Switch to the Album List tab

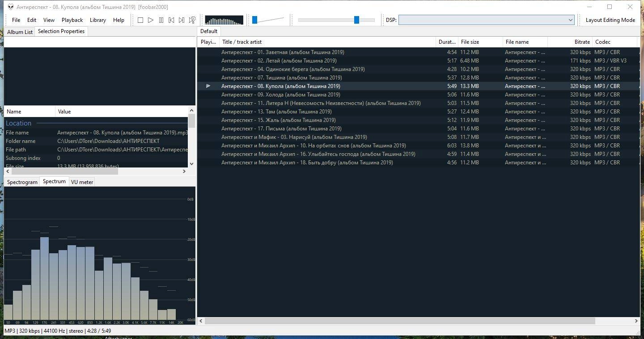click(20, 32)
